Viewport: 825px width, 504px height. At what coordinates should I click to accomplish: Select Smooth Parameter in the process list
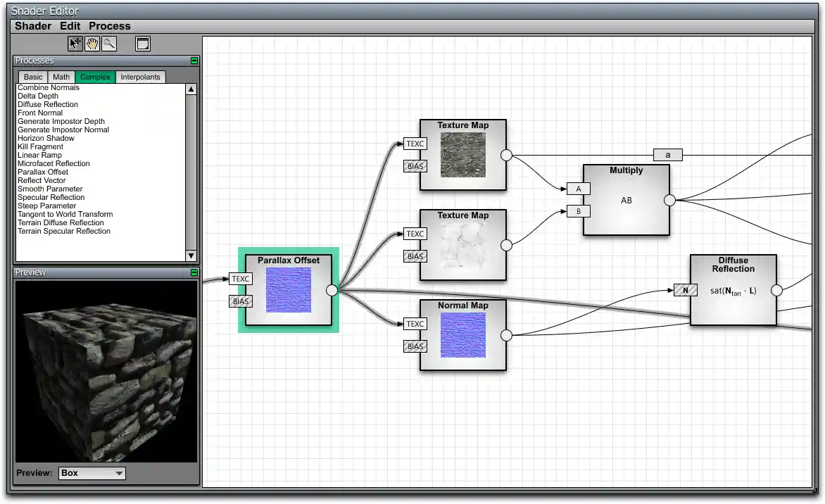(x=50, y=189)
